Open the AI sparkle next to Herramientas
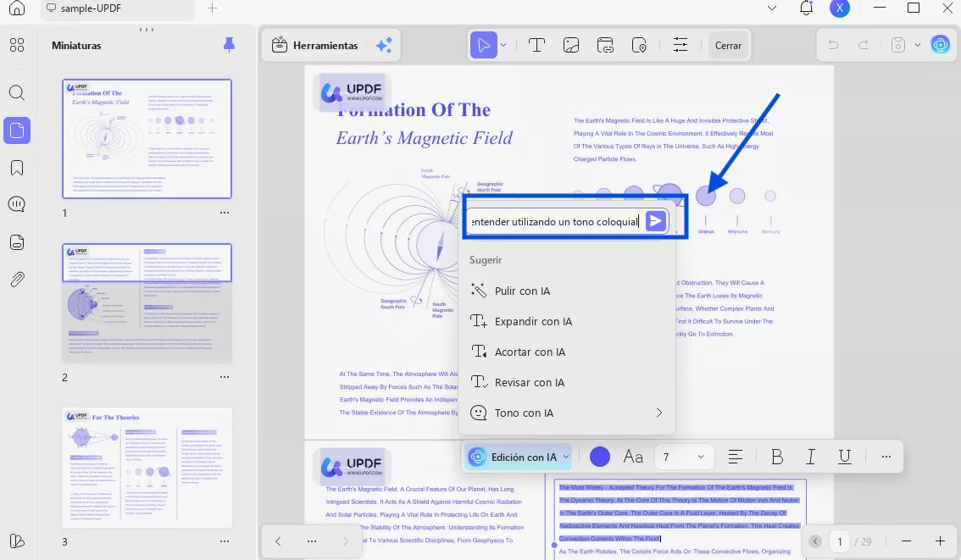Viewport: 961px width, 560px height. click(384, 46)
